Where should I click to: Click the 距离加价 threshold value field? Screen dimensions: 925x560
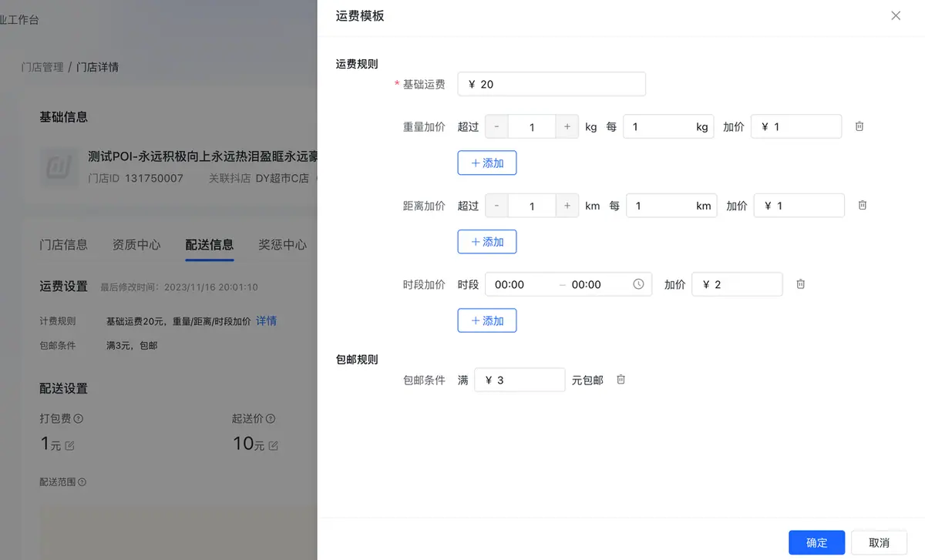tap(532, 206)
